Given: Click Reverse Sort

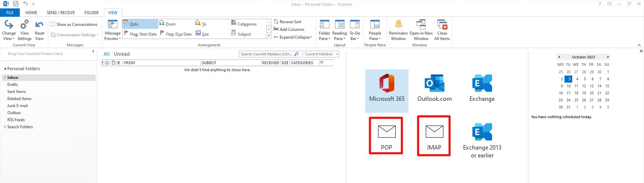Looking at the screenshot, I should point(288,22).
